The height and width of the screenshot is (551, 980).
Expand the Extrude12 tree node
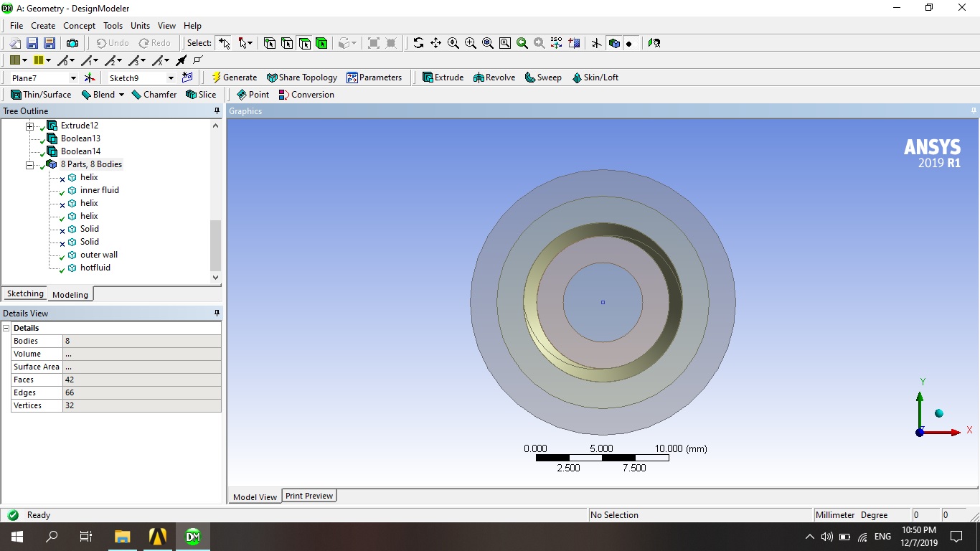[30, 126]
